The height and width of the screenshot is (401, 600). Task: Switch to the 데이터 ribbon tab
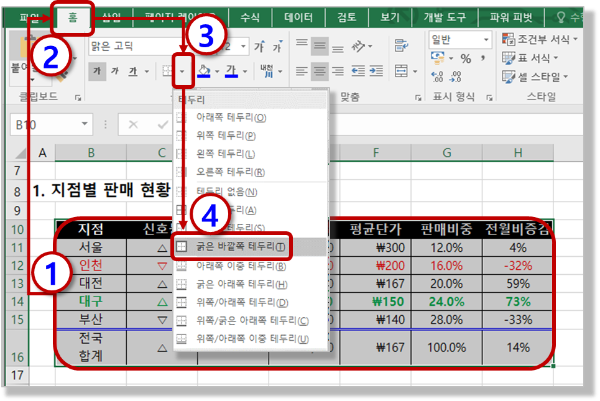point(298,18)
